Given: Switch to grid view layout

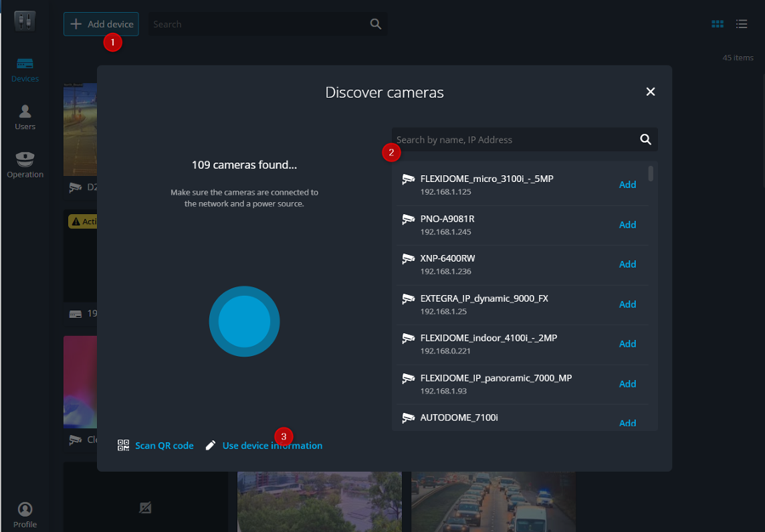Looking at the screenshot, I should [717, 24].
